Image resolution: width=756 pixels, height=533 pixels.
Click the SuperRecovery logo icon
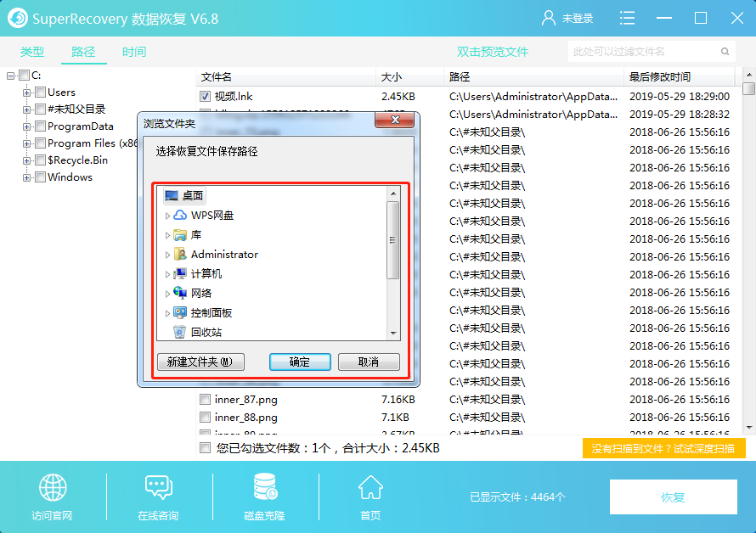(x=18, y=17)
